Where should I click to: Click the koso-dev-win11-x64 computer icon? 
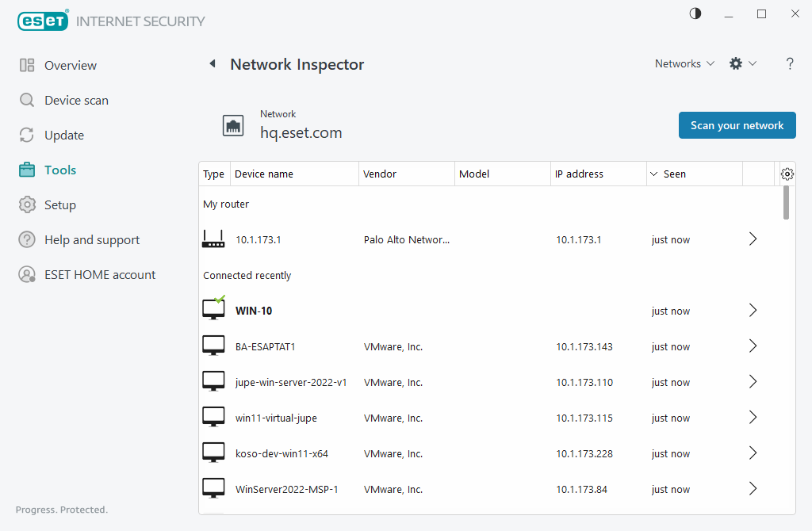click(x=213, y=453)
